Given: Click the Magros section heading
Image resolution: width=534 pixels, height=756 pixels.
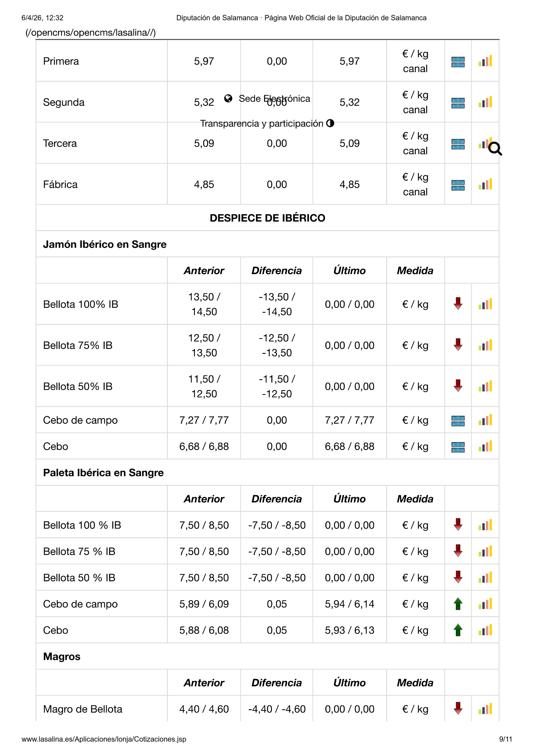Looking at the screenshot, I should (62, 656).
